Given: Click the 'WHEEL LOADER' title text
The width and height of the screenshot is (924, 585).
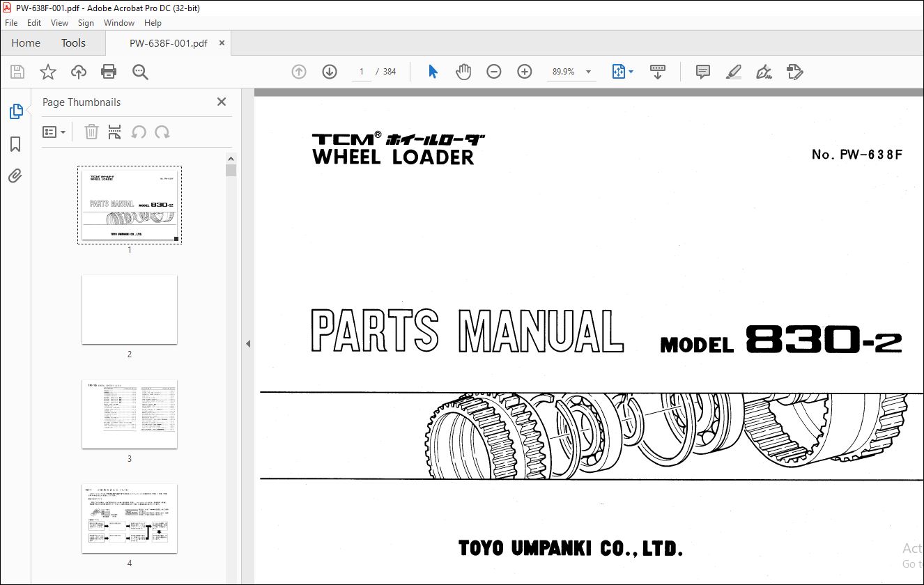Looking at the screenshot, I should pyautogui.click(x=393, y=157).
